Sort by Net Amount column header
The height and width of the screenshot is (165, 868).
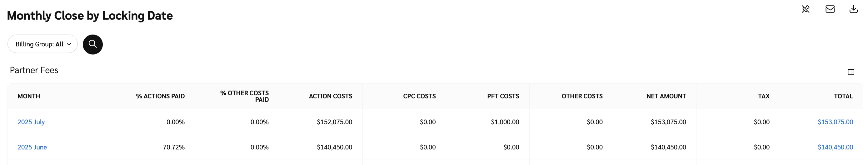(x=666, y=97)
